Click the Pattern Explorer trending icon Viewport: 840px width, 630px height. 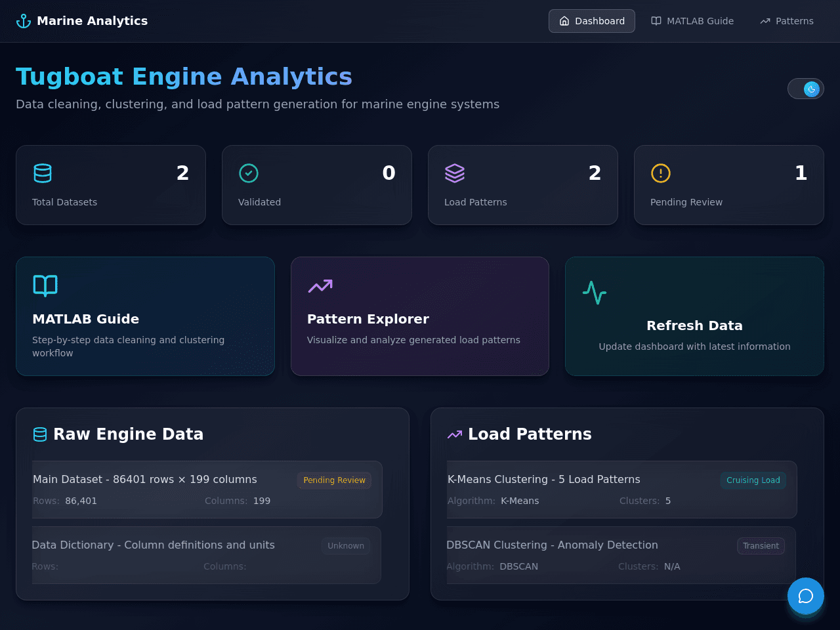point(320,285)
